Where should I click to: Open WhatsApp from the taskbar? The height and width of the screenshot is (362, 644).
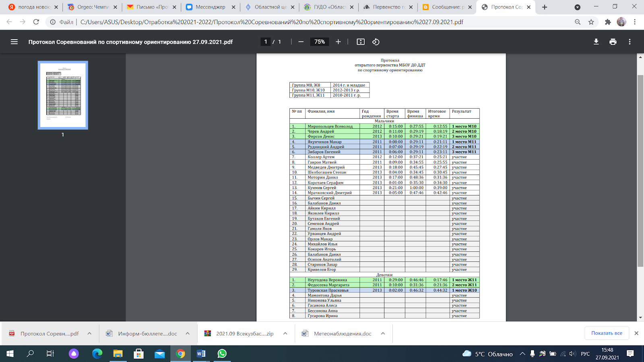pos(222,354)
